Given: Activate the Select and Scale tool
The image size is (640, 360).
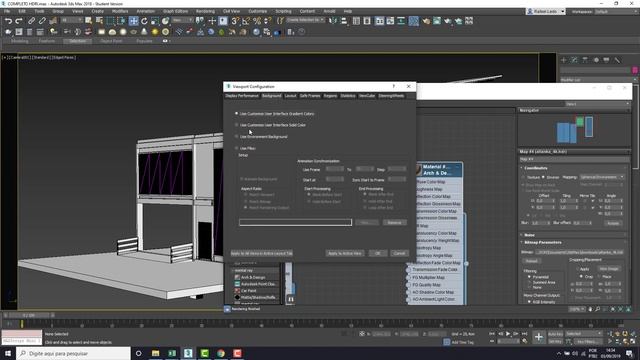Looking at the screenshot, I should [x=155, y=21].
